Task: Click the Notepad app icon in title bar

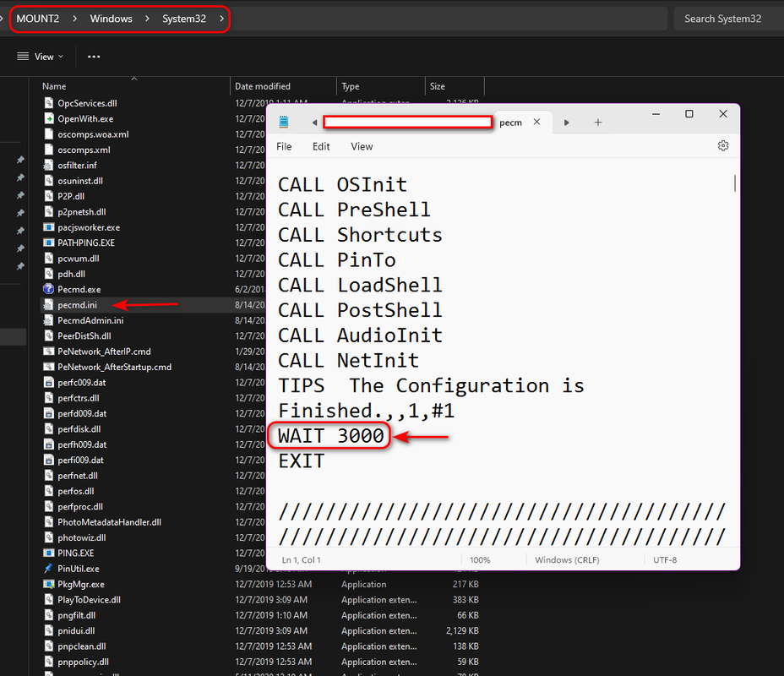Action: (x=284, y=122)
